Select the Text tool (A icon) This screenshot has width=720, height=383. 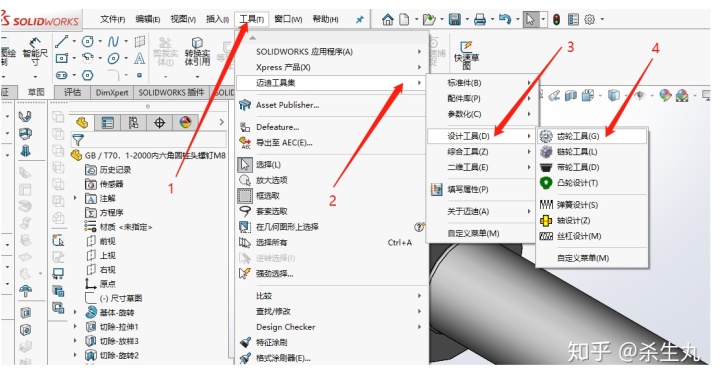[x=140, y=58]
